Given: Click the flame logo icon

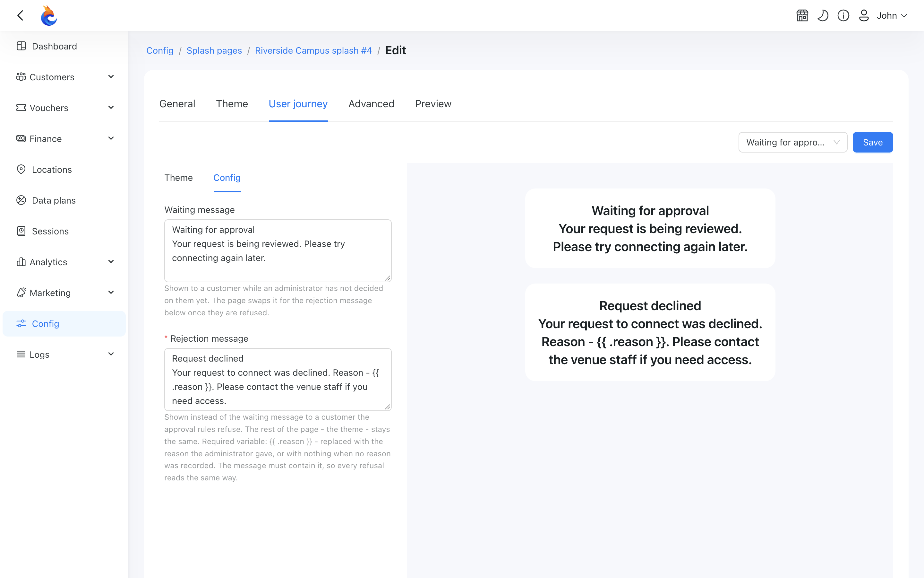Looking at the screenshot, I should 49,15.
